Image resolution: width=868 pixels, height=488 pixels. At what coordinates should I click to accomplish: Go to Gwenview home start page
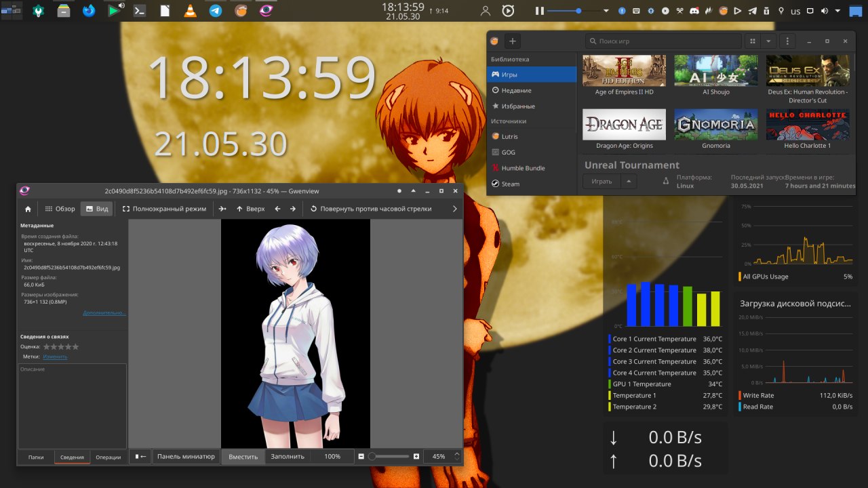(x=28, y=209)
